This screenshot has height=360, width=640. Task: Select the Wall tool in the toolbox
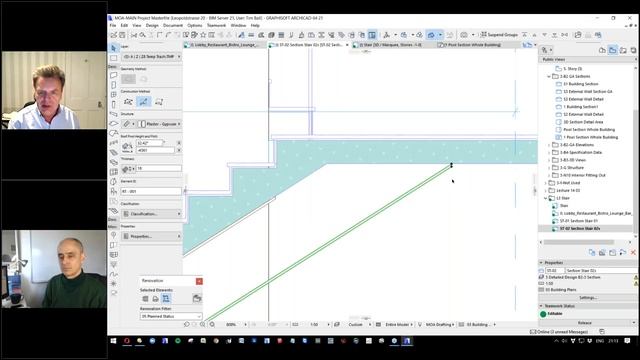[113, 75]
